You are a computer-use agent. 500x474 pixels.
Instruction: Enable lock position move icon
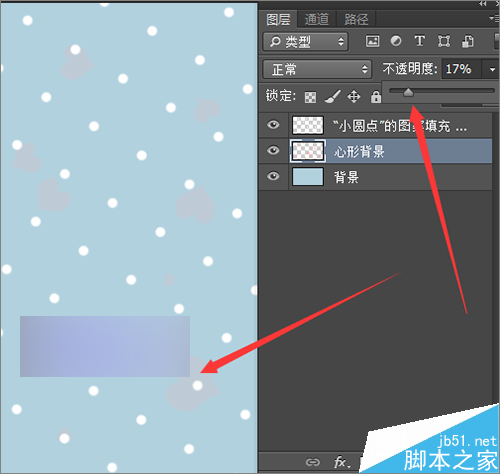[354, 97]
